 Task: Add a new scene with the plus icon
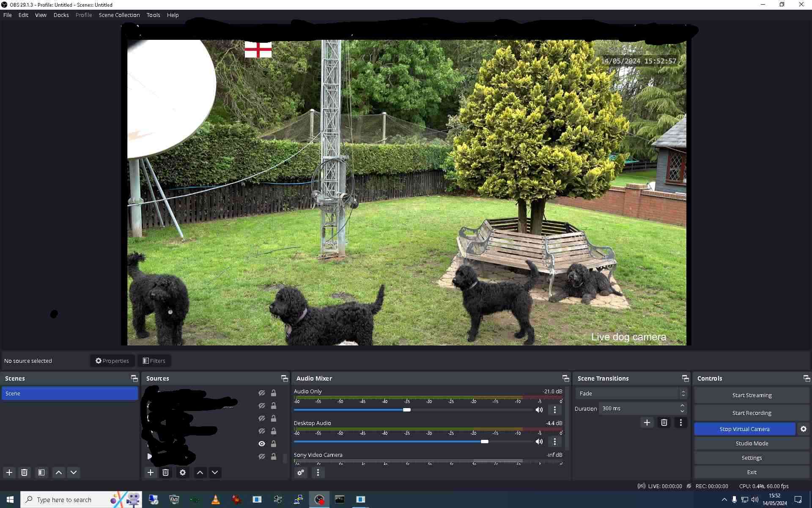tap(9, 472)
